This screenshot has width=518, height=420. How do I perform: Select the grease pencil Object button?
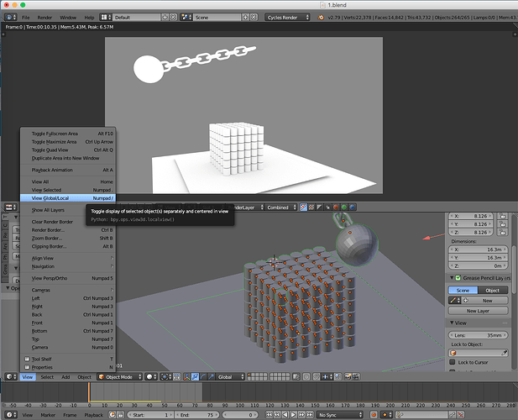493,290
